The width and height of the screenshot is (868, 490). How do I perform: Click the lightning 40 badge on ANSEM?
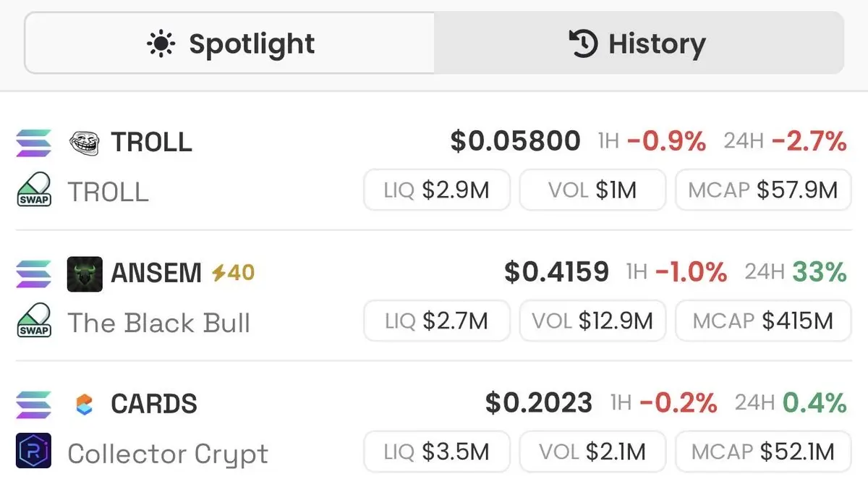[x=233, y=273]
